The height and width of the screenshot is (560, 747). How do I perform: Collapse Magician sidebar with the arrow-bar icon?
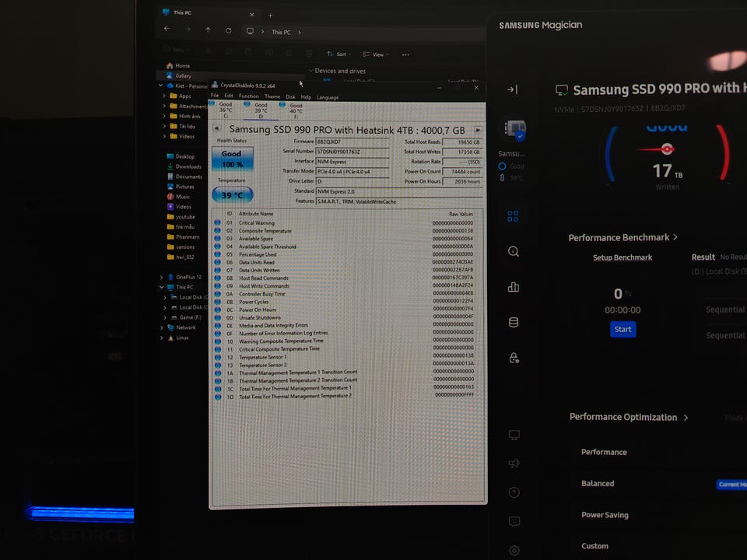click(x=512, y=89)
